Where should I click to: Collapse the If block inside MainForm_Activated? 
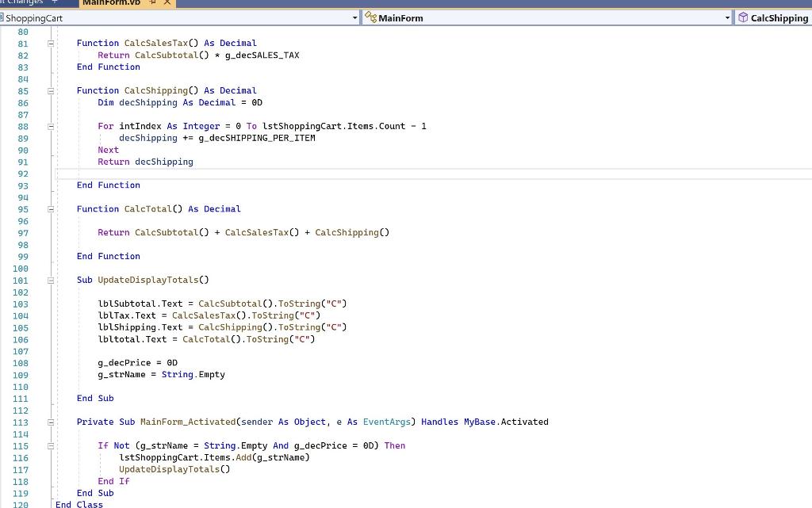click(x=50, y=445)
